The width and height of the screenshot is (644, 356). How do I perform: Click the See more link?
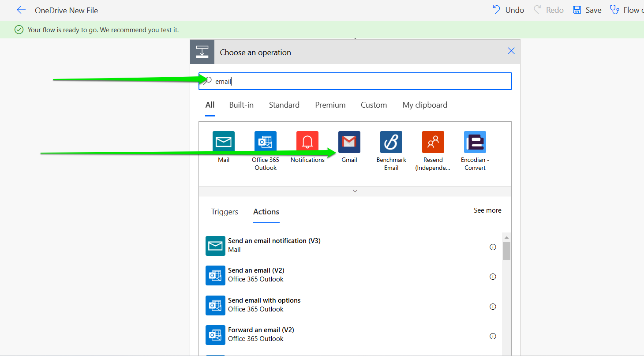click(487, 210)
